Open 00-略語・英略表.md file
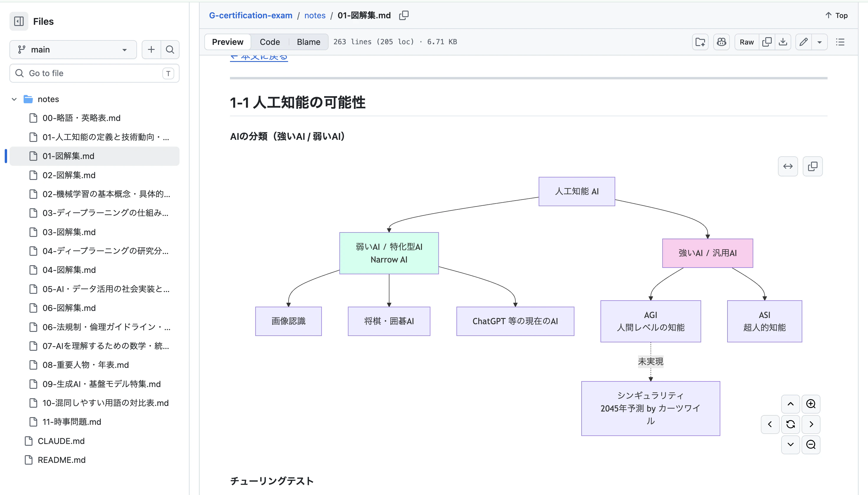The width and height of the screenshot is (868, 495). coord(94,118)
